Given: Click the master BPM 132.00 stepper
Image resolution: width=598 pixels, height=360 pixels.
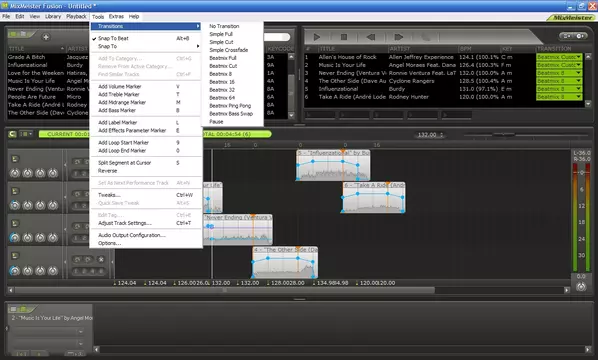Looking at the screenshot, I should coord(442,135).
